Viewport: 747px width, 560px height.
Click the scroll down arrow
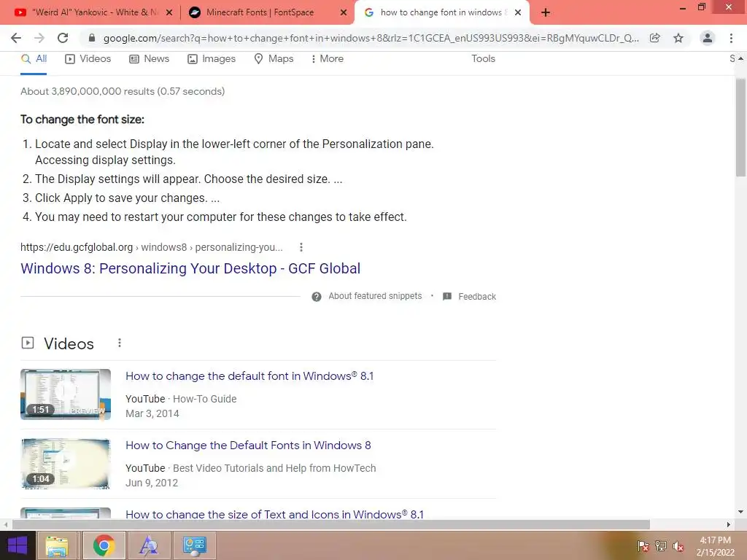[740, 513]
